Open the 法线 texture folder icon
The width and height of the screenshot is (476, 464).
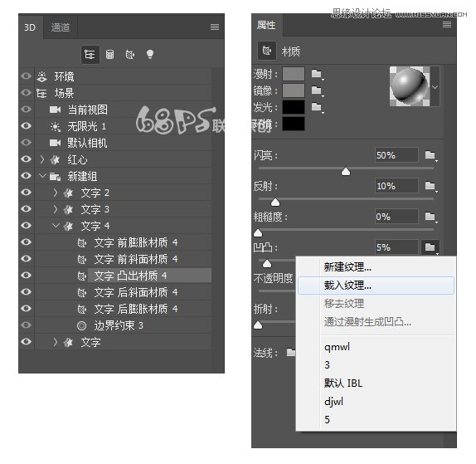291,353
